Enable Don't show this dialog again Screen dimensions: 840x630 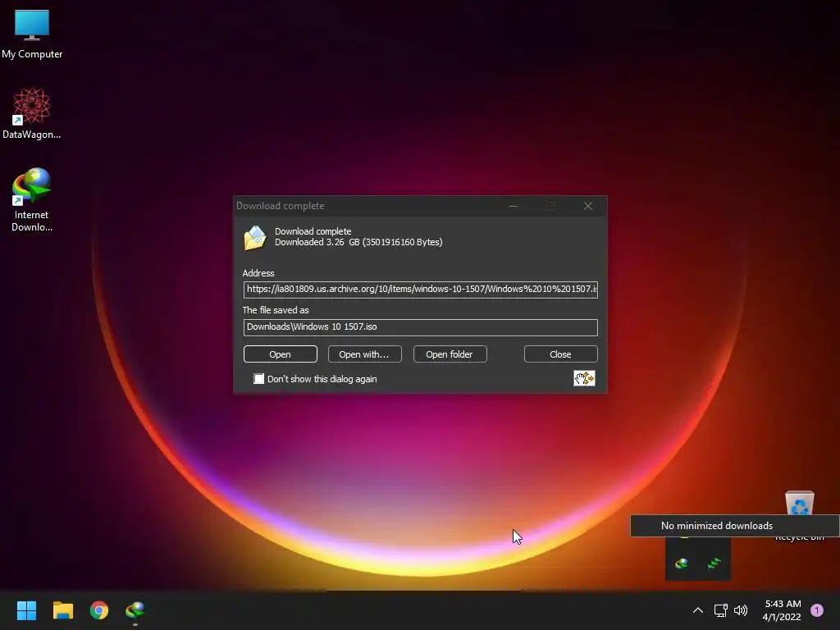pyautogui.click(x=258, y=379)
